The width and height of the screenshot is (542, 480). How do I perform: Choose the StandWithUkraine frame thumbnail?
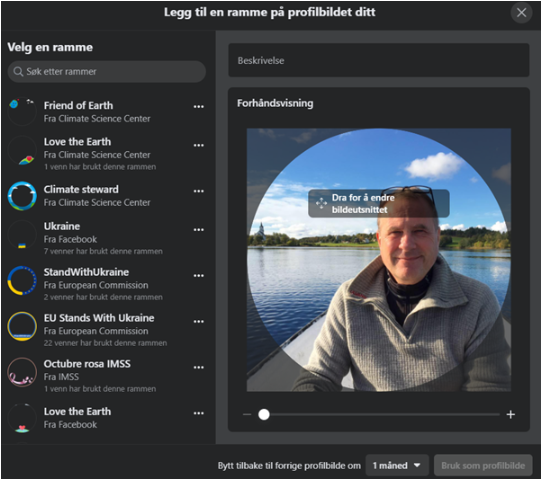coord(22,280)
